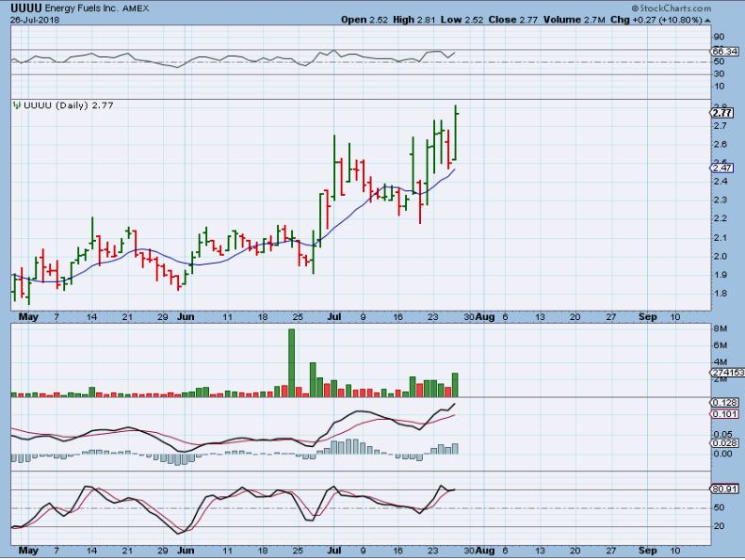
Task: Select the moving average tag 2.47
Action: point(722,168)
